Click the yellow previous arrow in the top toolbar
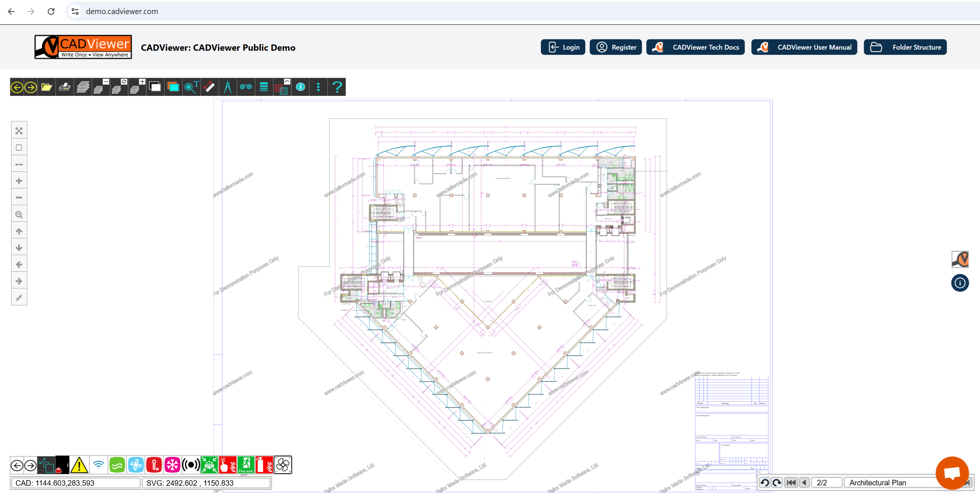The width and height of the screenshot is (980, 495). pos(17,87)
